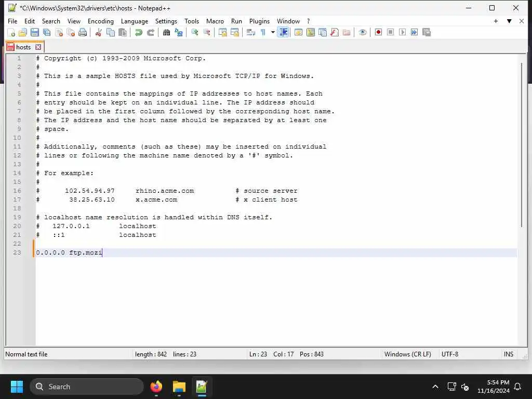Toggle the Word wrap toolbar icon
Image resolution: width=532 pixels, height=399 pixels.
[x=250, y=33]
